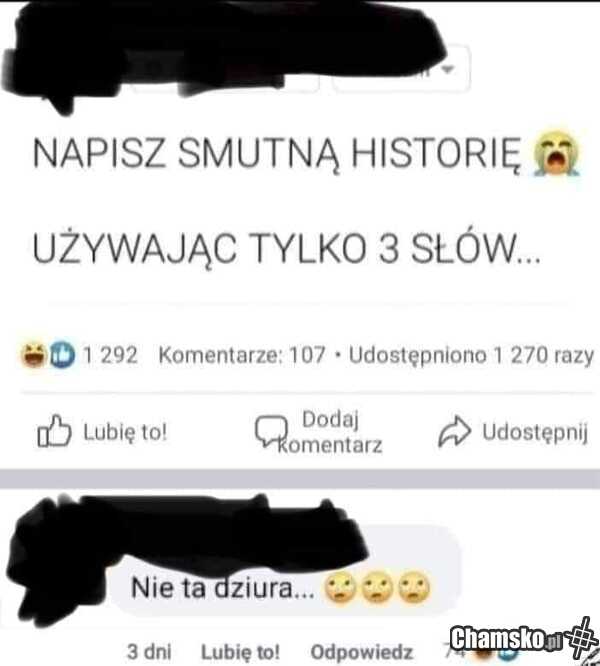The width and height of the screenshot is (600, 666).
Task: Open the dropdown arrow near post header
Action: tap(448, 69)
